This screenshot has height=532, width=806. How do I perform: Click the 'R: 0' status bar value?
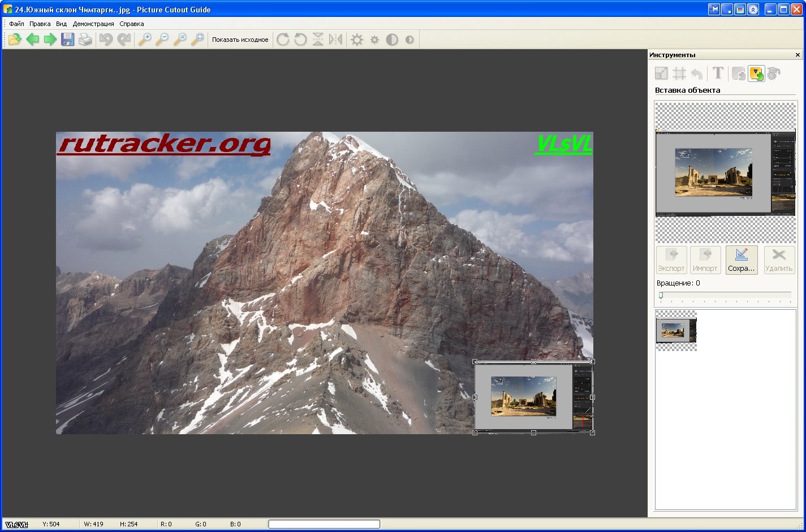click(x=166, y=525)
